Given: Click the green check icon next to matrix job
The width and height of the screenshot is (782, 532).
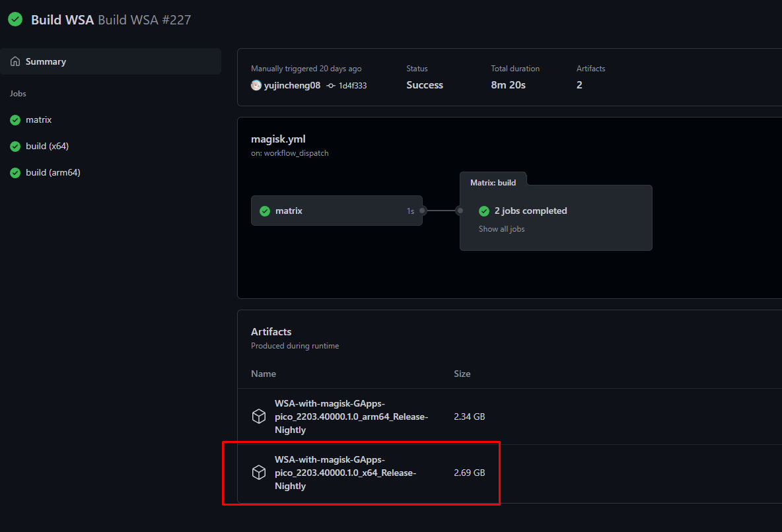Looking at the screenshot, I should [x=15, y=120].
